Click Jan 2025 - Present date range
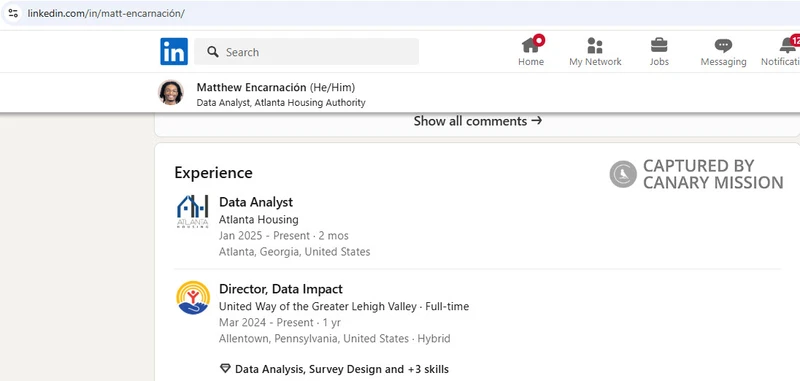This screenshot has width=800, height=381. coord(264,236)
